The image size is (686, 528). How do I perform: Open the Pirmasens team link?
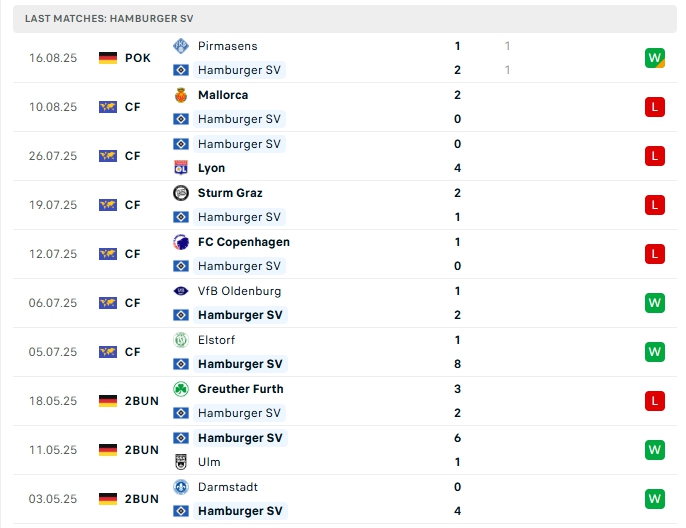pos(227,46)
